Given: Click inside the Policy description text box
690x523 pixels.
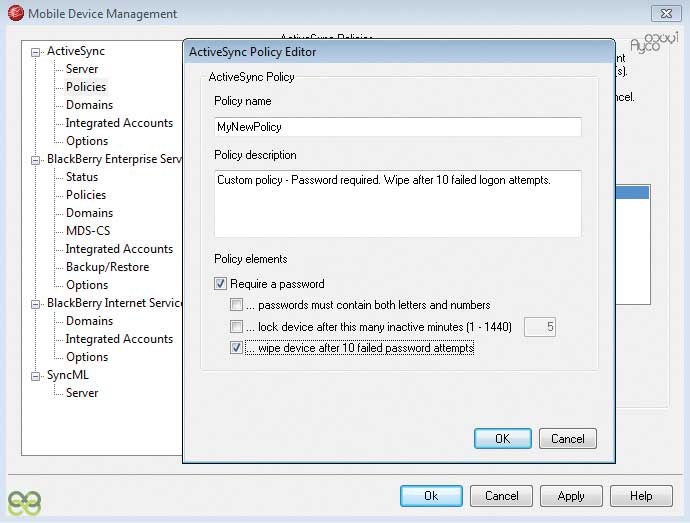Looking at the screenshot, I should click(x=397, y=205).
